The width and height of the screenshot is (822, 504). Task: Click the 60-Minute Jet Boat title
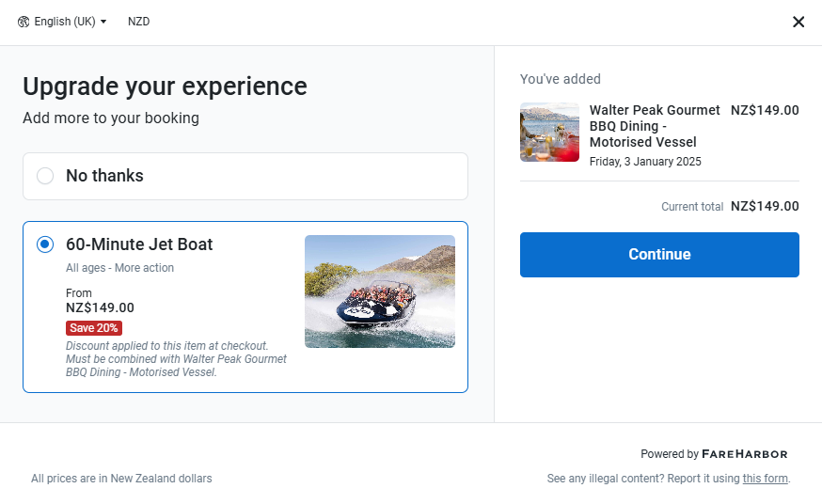139,244
